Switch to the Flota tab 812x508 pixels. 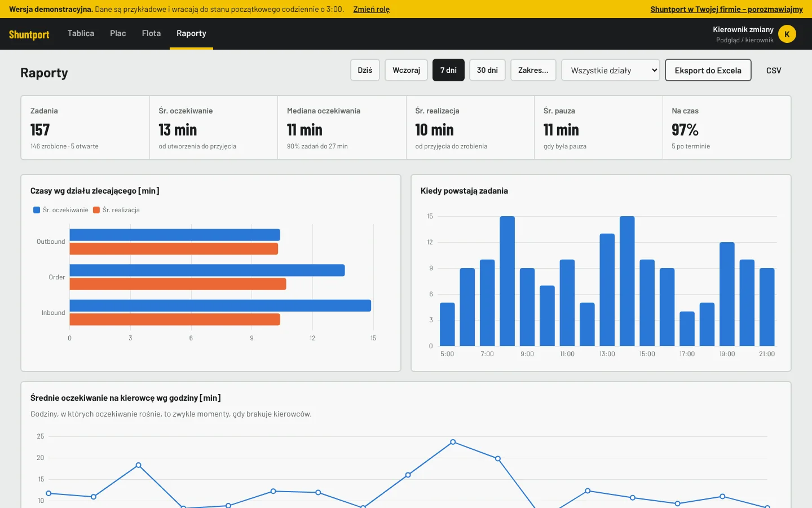click(151, 33)
